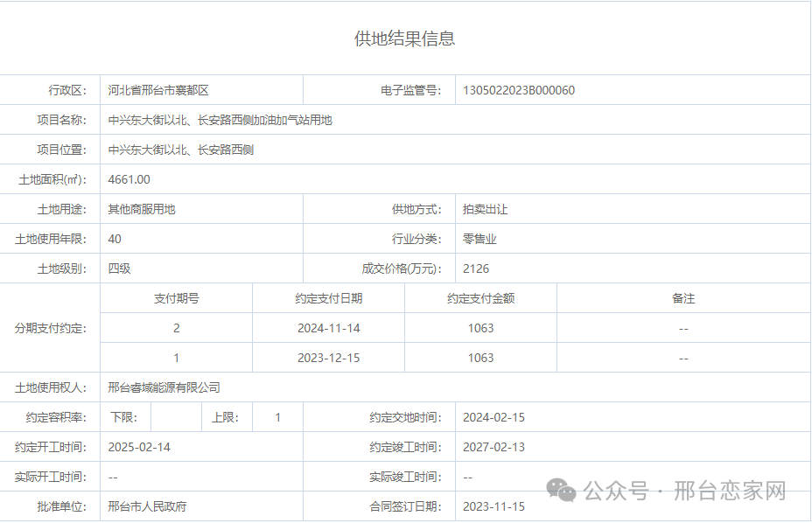Select supply method 拍卖出让

coord(486,209)
